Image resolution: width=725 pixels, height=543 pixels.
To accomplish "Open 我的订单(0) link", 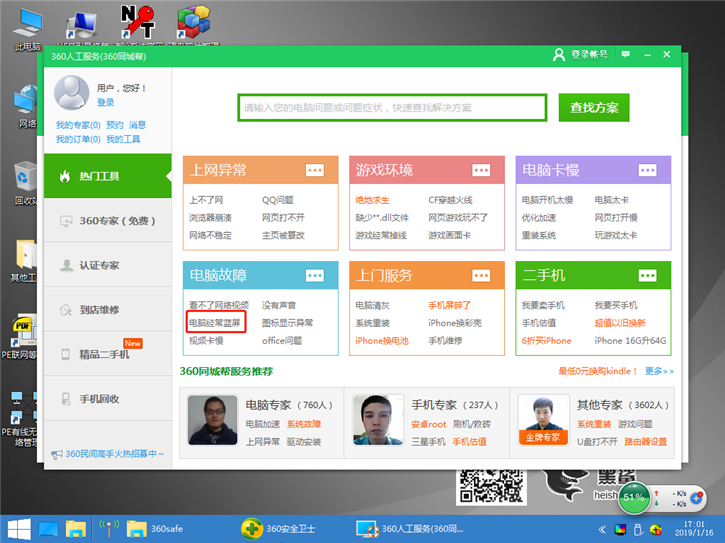I will tap(78, 139).
